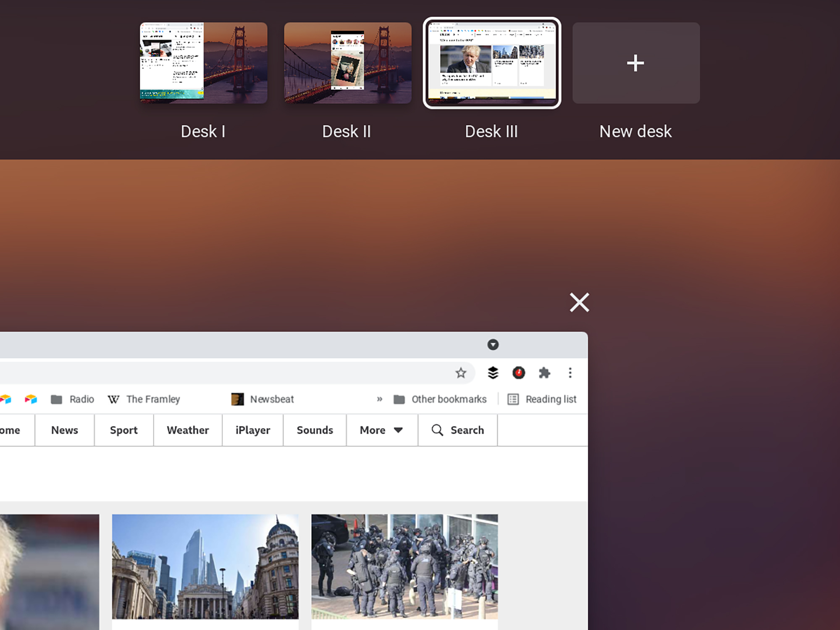Open the Reading list panel

click(x=542, y=399)
